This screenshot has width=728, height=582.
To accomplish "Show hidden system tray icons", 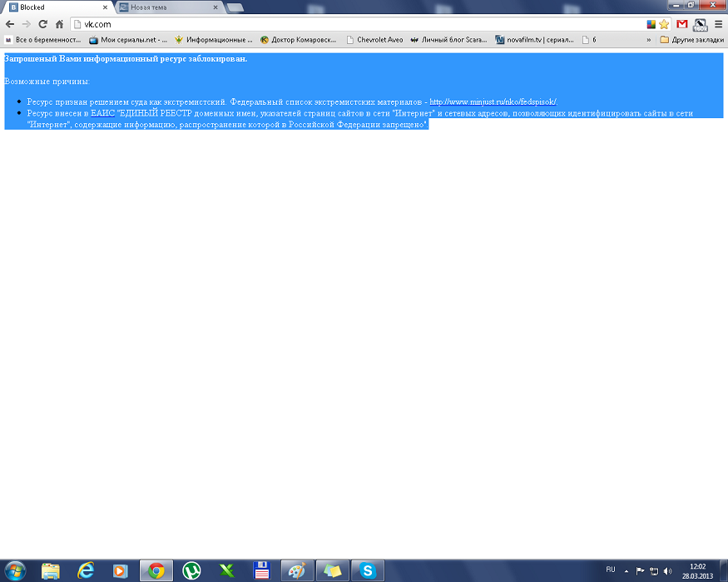I will point(626,571).
